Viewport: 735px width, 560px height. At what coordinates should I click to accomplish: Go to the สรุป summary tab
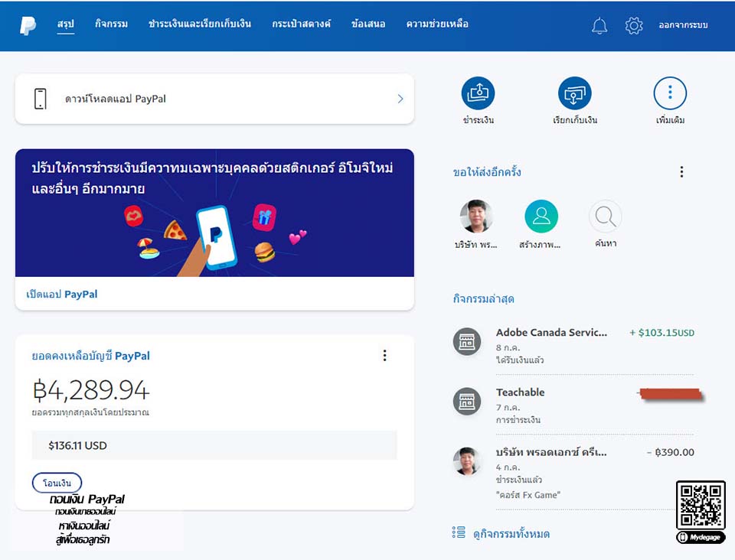66,24
